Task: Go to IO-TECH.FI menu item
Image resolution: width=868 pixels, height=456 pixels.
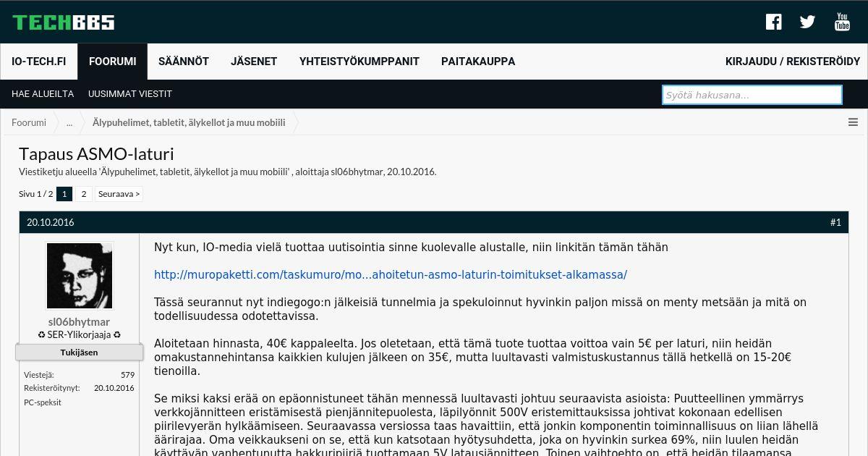Action: click(39, 62)
